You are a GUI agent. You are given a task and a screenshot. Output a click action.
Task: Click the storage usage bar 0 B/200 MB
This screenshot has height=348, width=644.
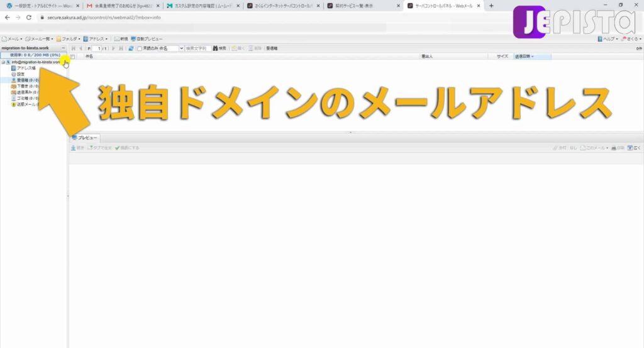(34, 55)
